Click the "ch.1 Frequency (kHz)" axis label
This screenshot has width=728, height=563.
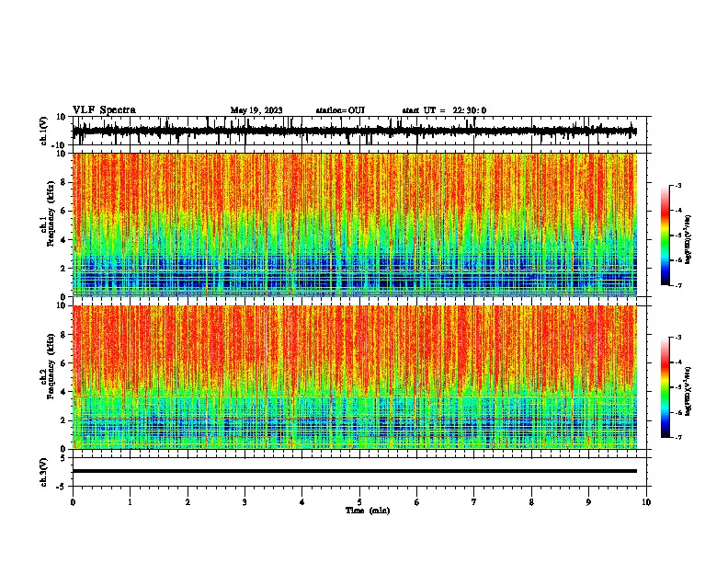[x=47, y=214]
